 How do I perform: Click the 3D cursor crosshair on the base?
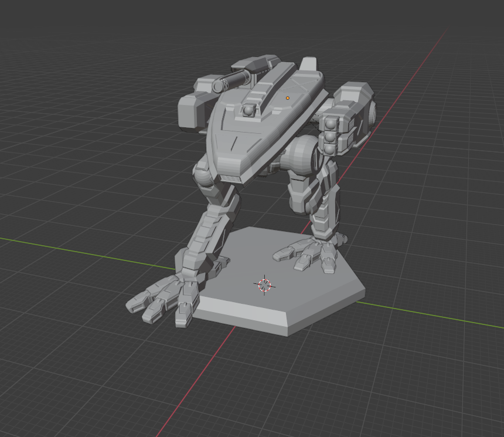264,285
